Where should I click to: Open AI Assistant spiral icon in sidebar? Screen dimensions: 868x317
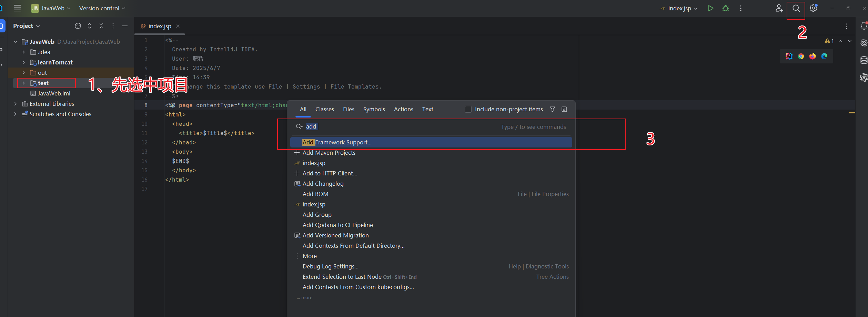click(864, 43)
